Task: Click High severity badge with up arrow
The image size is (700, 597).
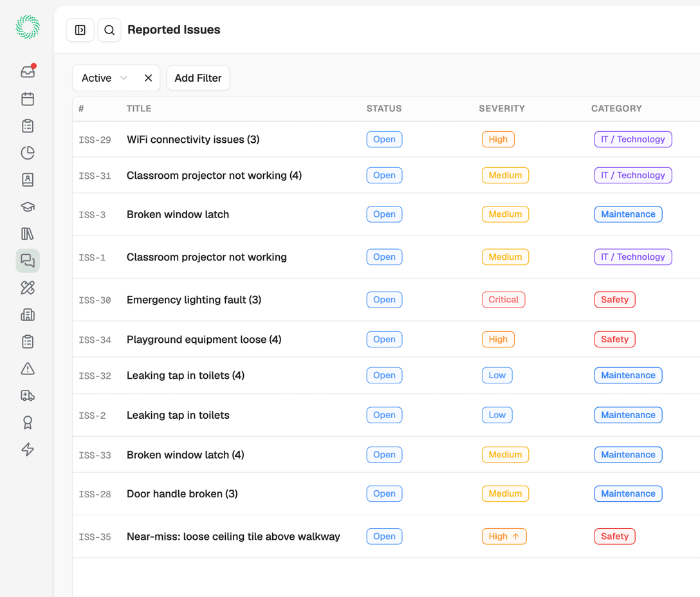Action: click(504, 537)
